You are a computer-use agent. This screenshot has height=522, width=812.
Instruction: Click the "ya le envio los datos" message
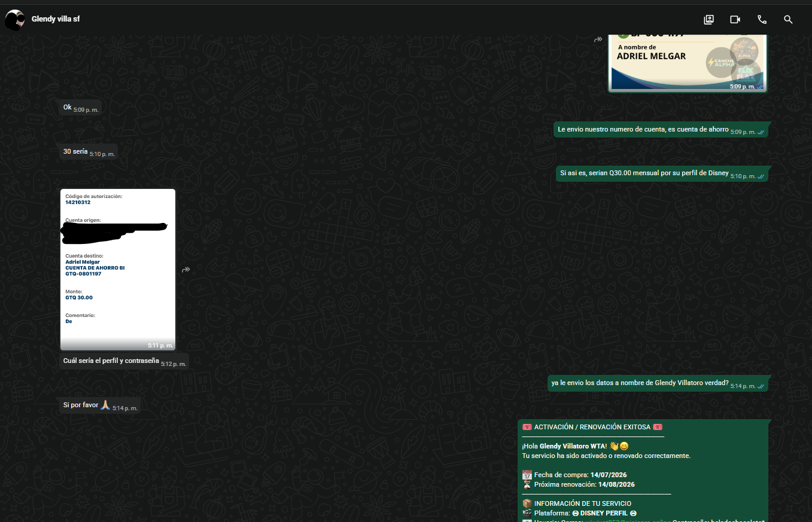click(658, 384)
